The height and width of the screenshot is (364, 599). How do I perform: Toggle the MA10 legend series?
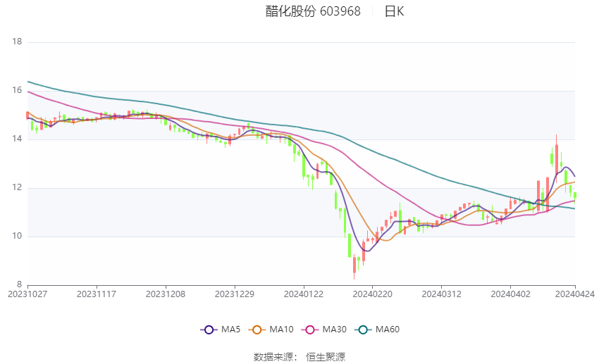click(x=271, y=330)
